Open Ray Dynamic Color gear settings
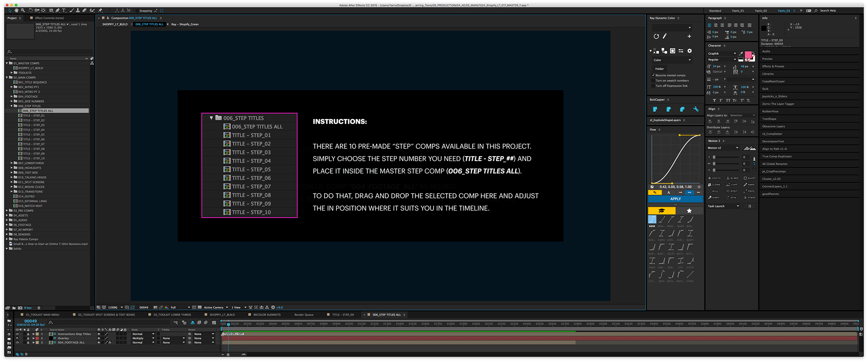868x362 pixels. 689,51
